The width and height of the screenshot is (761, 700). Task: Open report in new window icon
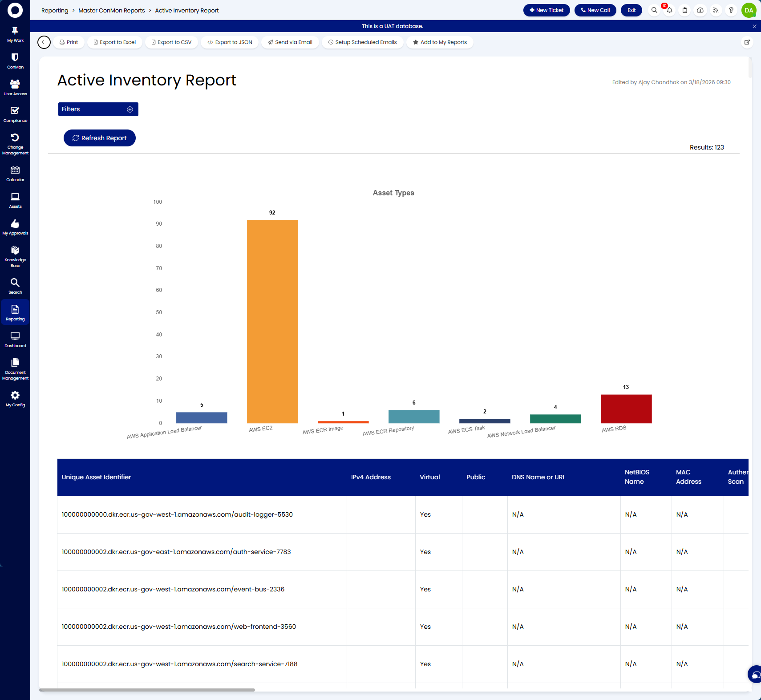click(747, 42)
